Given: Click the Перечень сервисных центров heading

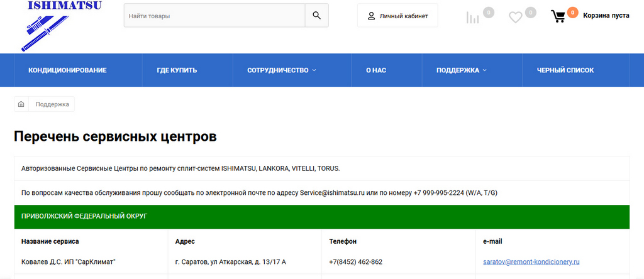Looking at the screenshot, I should point(116,136).
